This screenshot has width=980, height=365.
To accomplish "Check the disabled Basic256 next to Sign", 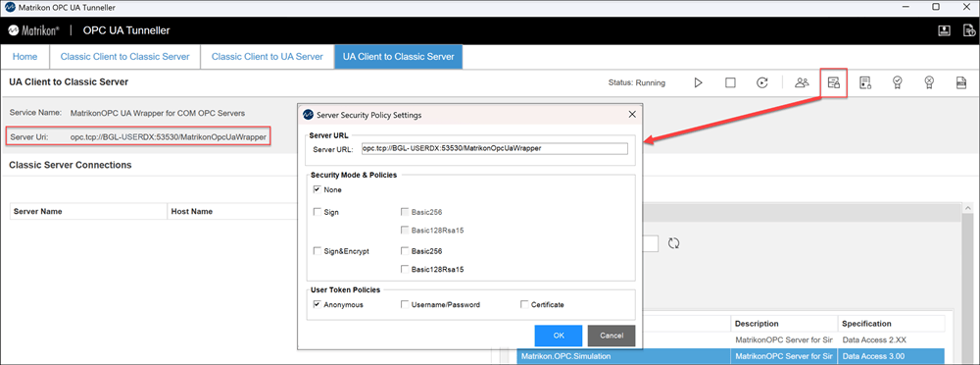I will 405,212.
